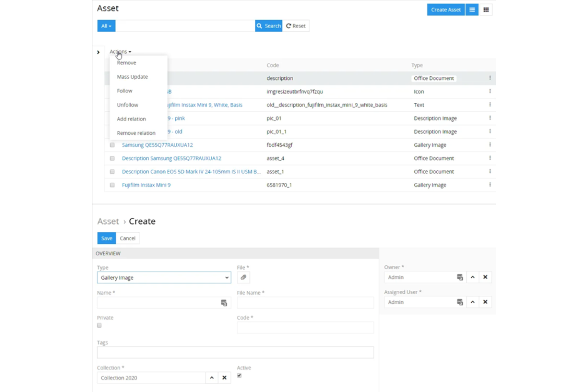Viewport: 588px width, 392px height.
Task: Open Name field translation icon
Action: (224, 303)
